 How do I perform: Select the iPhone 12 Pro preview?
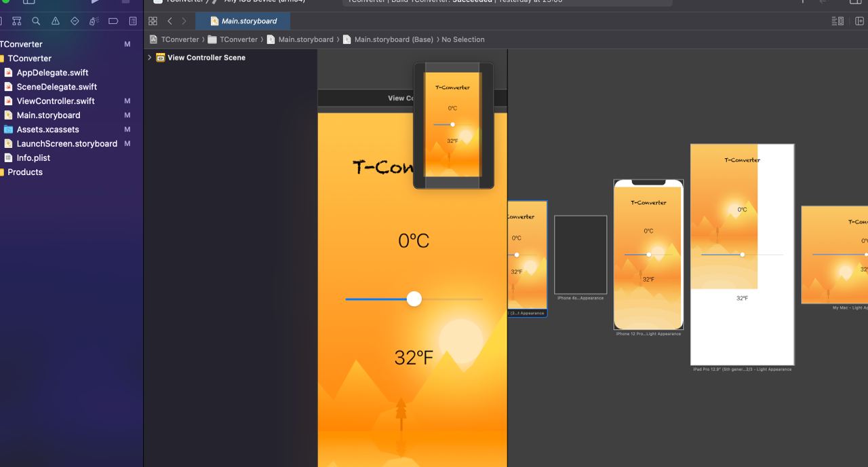click(x=648, y=255)
